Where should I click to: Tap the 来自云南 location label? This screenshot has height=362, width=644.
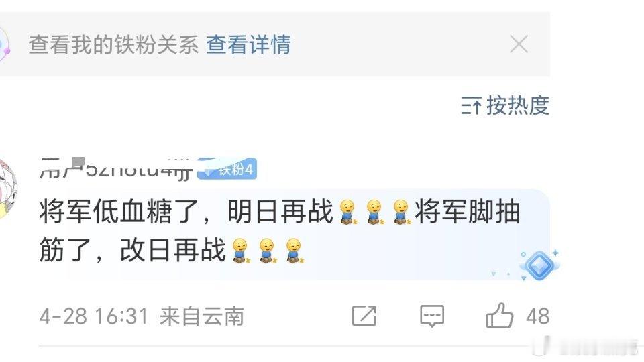click(202, 316)
